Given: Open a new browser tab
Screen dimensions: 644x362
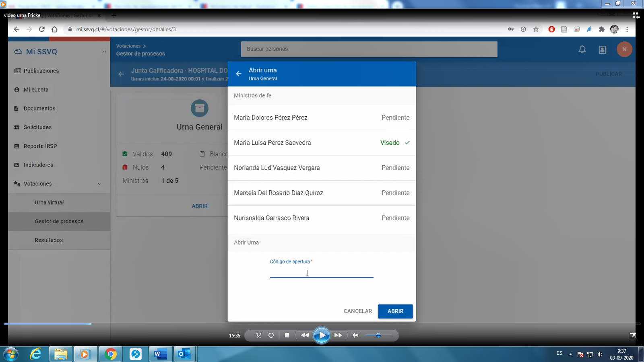Looking at the screenshot, I should [114, 16].
